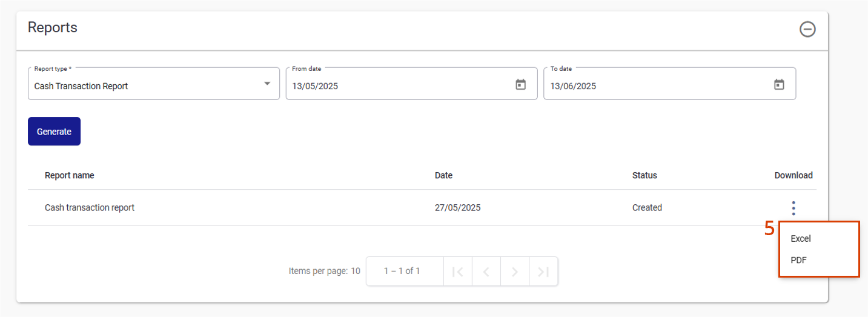The image size is (868, 317).
Task: Click the Created status cell
Action: (647, 208)
